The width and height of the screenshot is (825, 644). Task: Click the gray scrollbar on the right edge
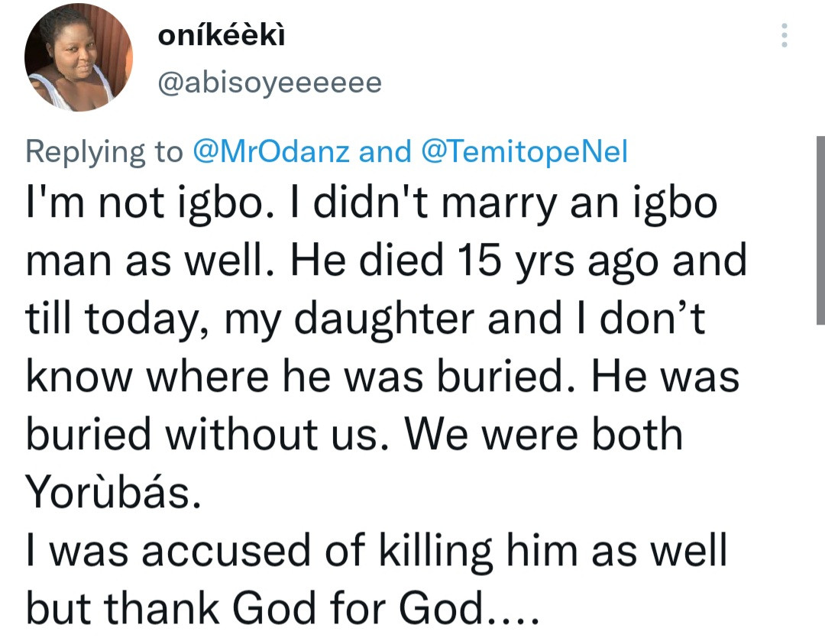click(820, 230)
